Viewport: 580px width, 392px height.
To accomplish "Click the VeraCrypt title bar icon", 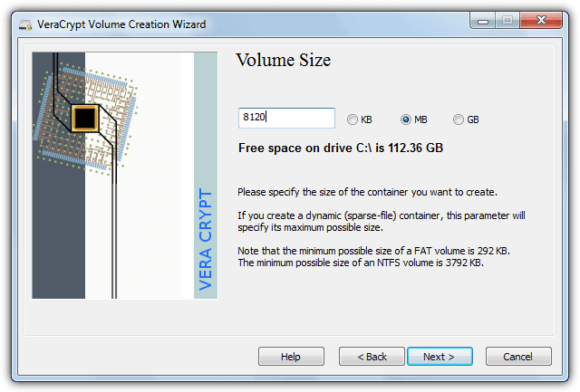I will (25, 24).
